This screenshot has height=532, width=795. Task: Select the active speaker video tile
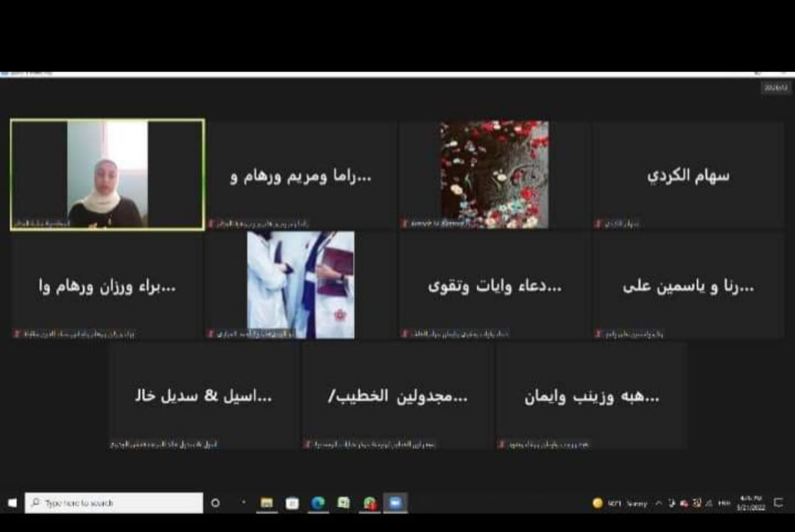(107, 175)
